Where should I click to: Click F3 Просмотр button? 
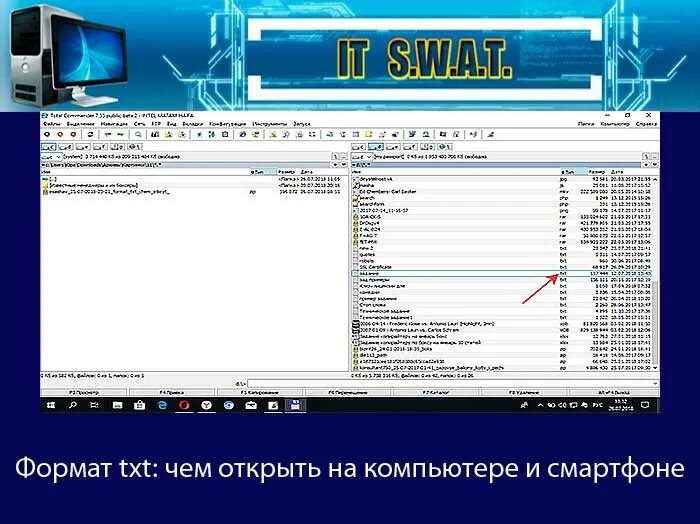[x=84, y=392]
